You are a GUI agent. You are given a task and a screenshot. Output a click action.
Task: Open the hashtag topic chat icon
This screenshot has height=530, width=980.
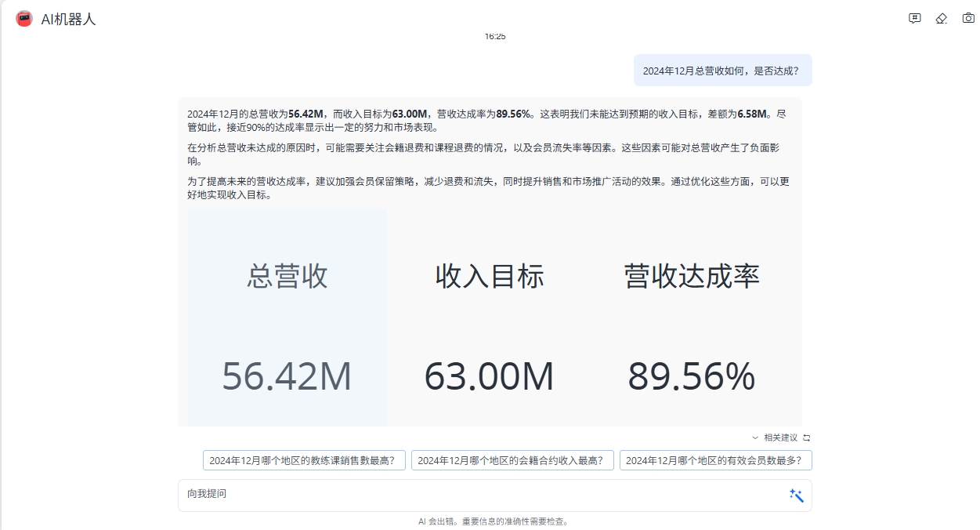[x=914, y=19]
